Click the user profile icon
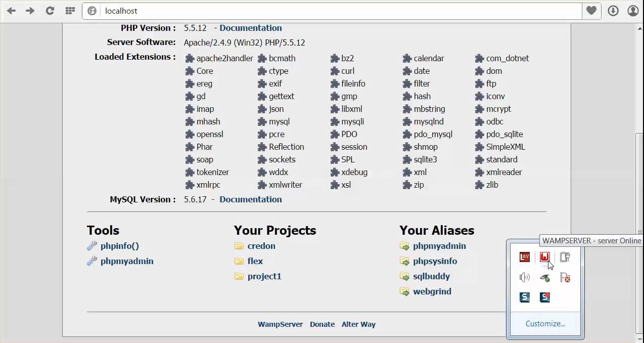The height and width of the screenshot is (343, 644). click(x=633, y=11)
